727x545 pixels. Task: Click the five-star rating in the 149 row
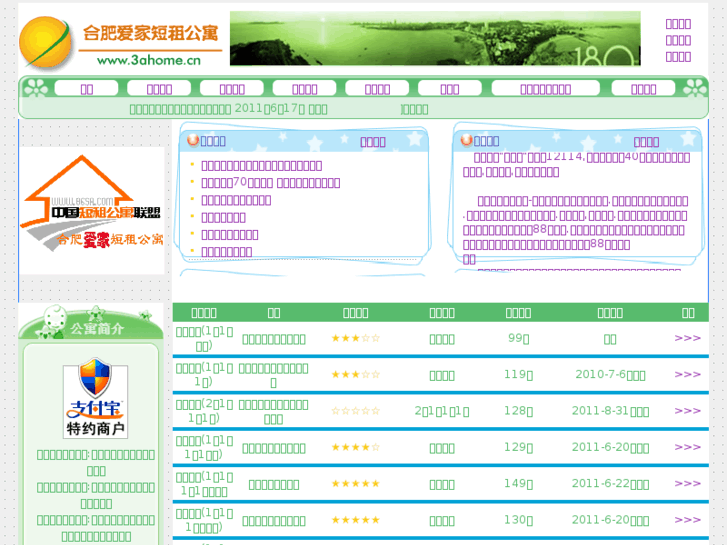pyautogui.click(x=356, y=484)
